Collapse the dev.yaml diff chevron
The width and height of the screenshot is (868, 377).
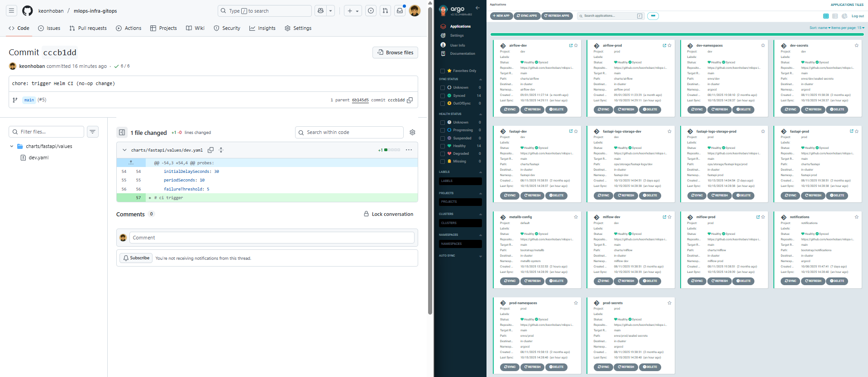click(124, 150)
